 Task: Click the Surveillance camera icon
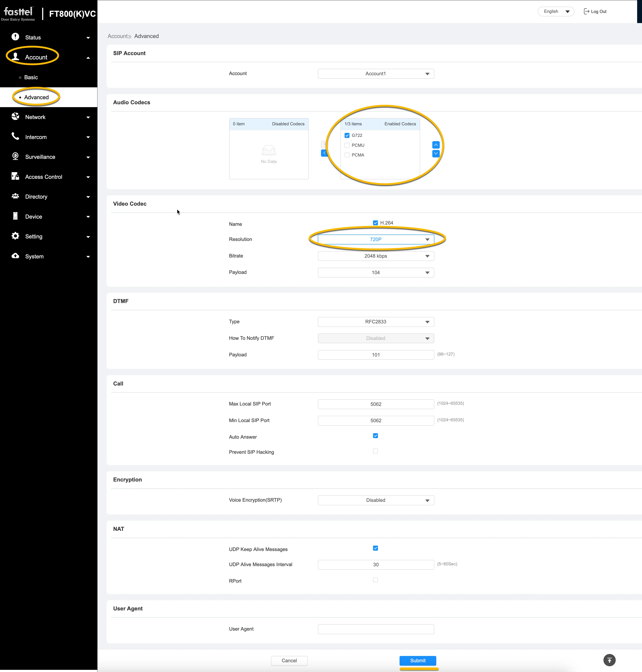pos(15,156)
